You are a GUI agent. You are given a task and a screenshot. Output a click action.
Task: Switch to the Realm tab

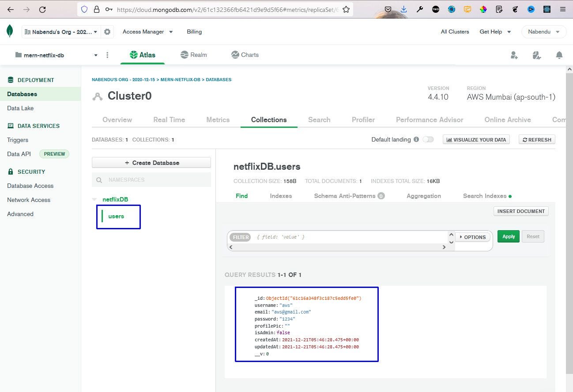pyautogui.click(x=194, y=55)
